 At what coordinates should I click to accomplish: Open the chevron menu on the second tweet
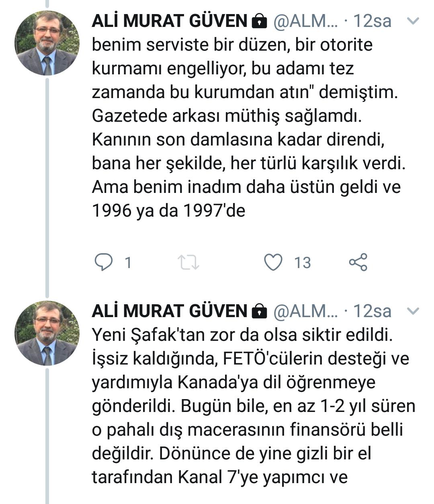coord(413,311)
